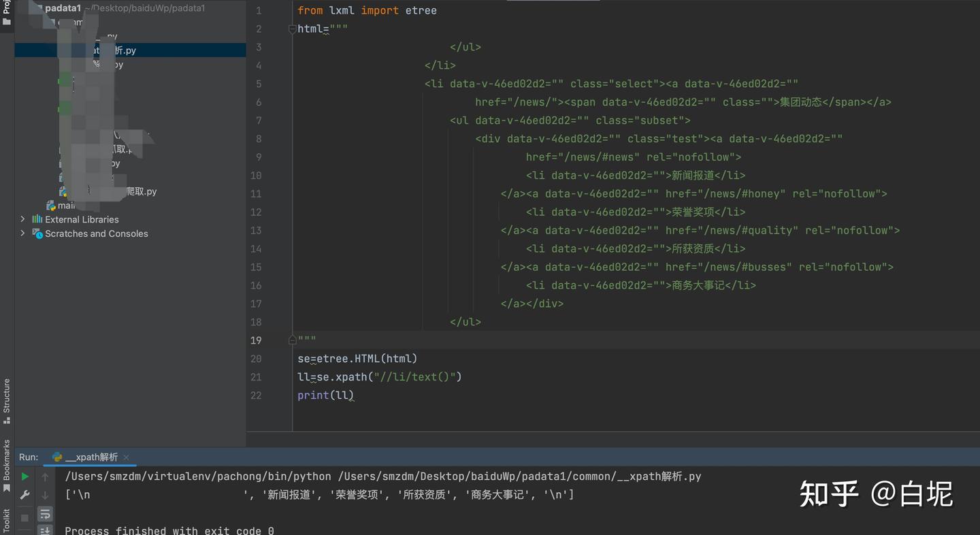Screen dimensions: 980x535
Task: Place cursor on the print(ll) statement
Action: tap(327, 395)
